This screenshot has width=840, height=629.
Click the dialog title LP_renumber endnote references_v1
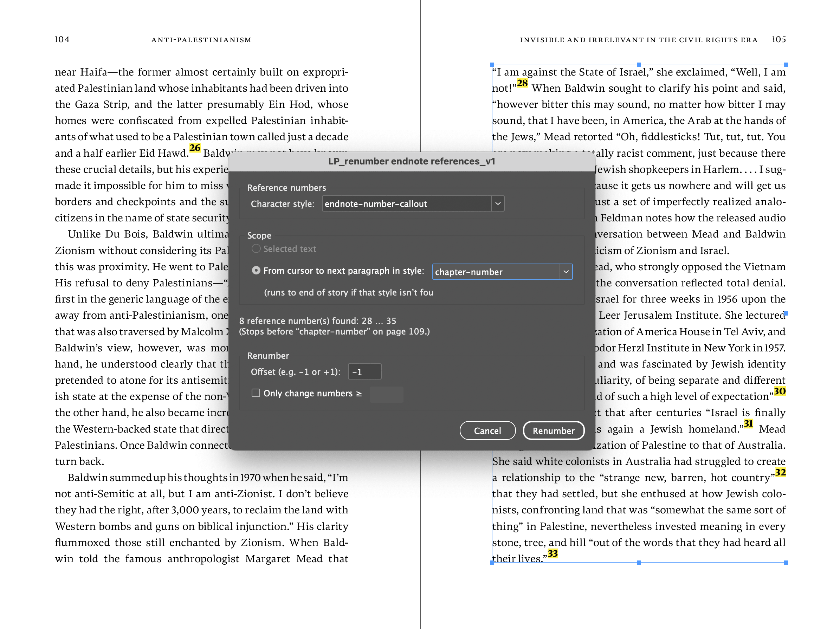tap(411, 161)
